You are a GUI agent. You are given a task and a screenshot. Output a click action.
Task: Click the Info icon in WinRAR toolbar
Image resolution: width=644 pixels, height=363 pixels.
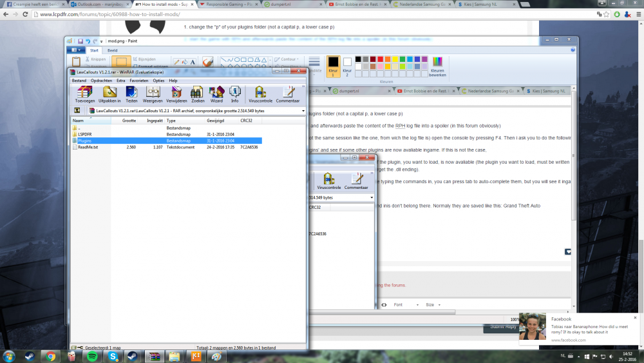pyautogui.click(x=234, y=94)
